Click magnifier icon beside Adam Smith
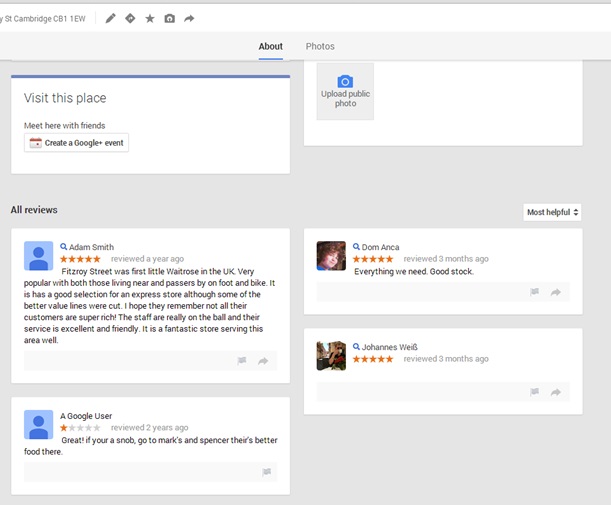 tap(64, 247)
